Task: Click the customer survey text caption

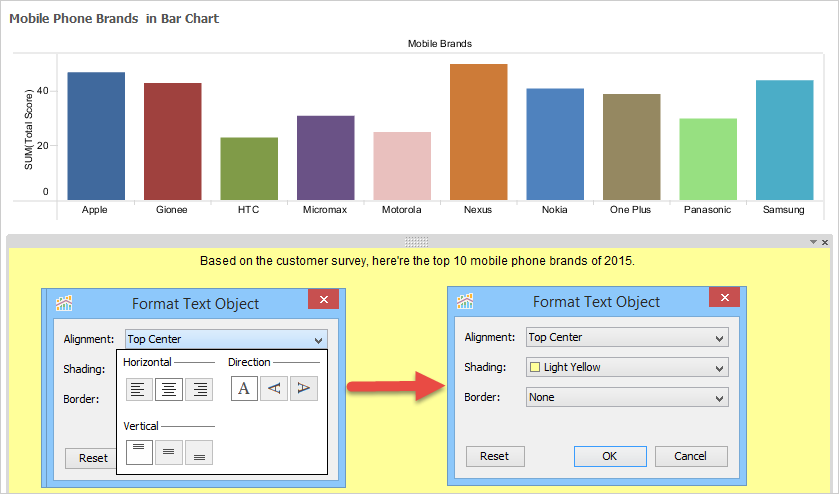Action: [417, 261]
